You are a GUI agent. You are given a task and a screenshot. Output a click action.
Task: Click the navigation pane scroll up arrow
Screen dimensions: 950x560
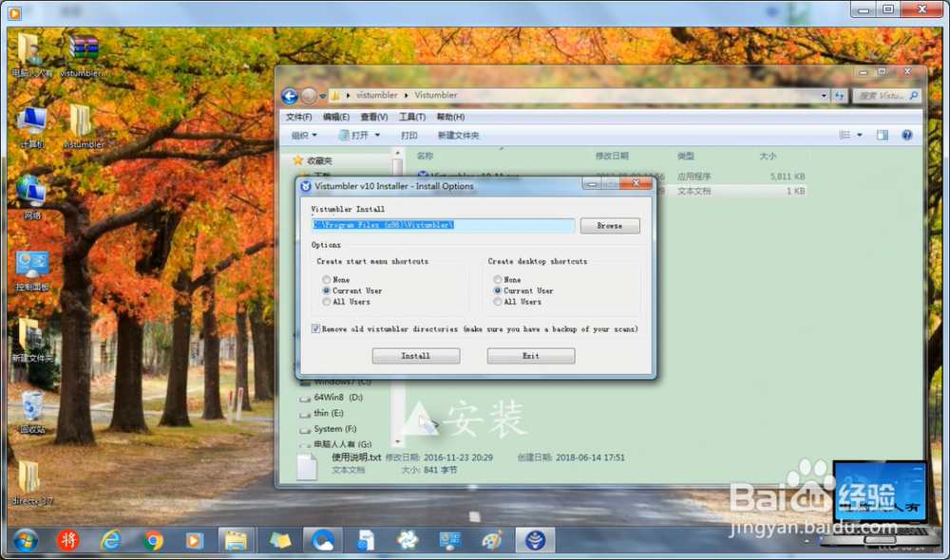click(397, 152)
